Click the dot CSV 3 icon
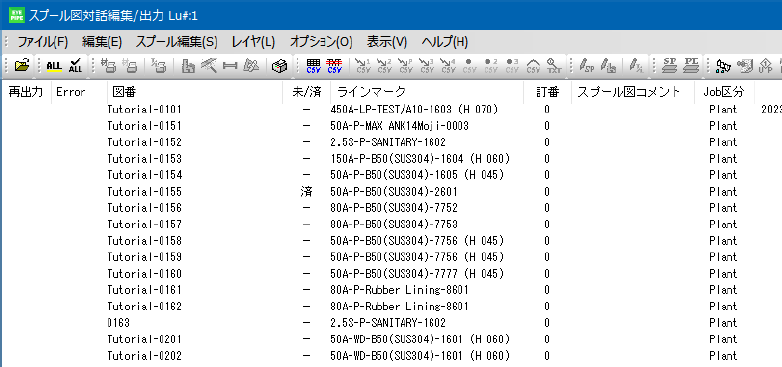 pos(512,66)
